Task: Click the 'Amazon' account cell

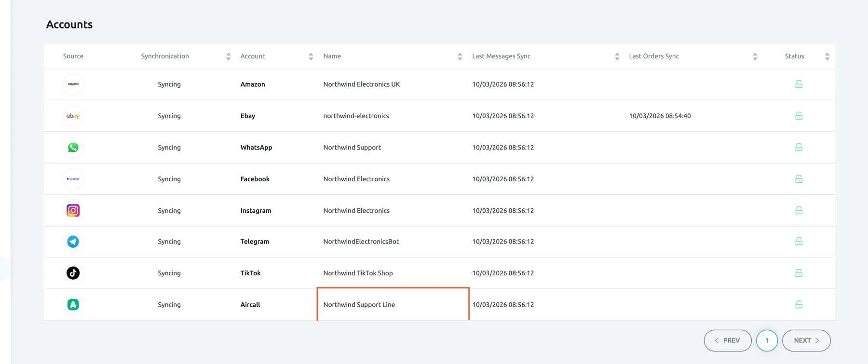Action: pyautogui.click(x=253, y=84)
